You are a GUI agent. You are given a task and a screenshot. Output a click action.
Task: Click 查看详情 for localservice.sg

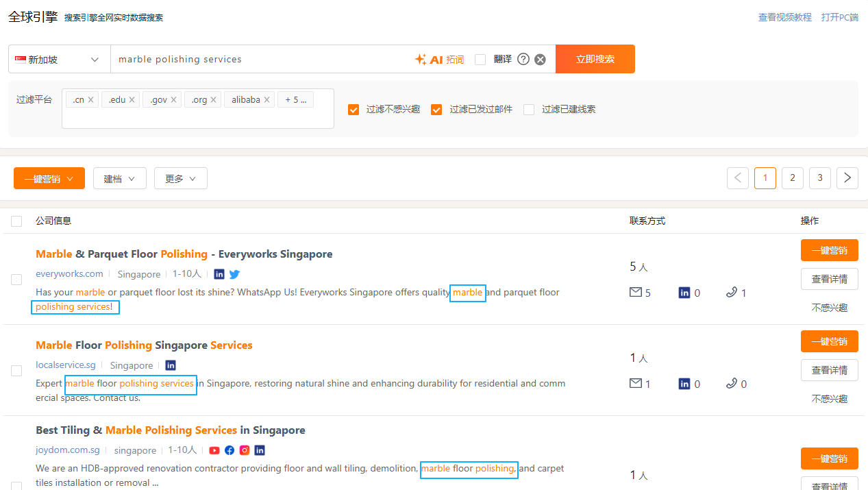830,370
